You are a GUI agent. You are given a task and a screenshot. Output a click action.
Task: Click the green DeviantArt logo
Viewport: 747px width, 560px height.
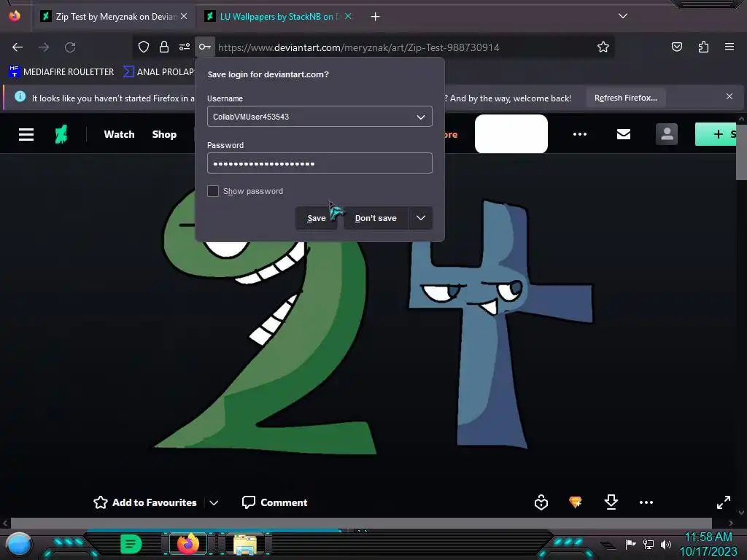click(61, 134)
